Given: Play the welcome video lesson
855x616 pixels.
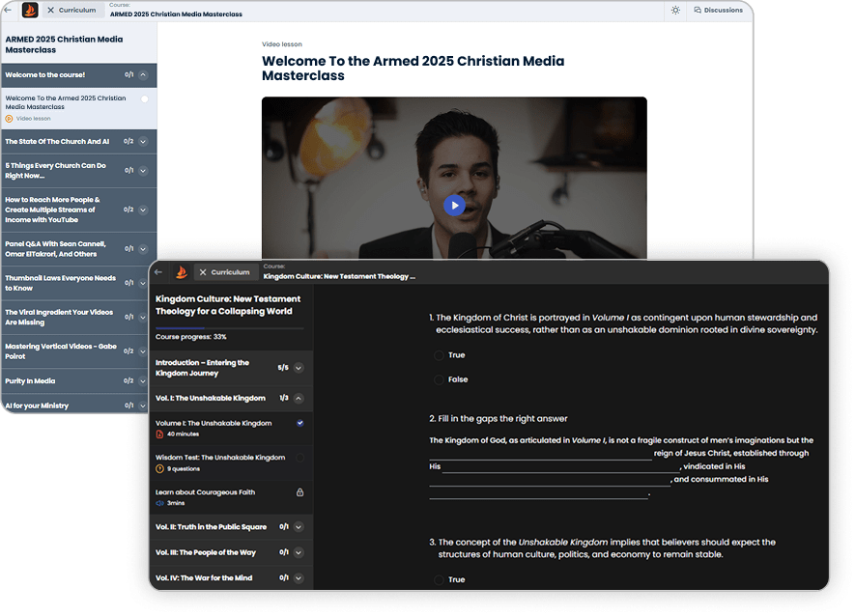Looking at the screenshot, I should (x=454, y=205).
